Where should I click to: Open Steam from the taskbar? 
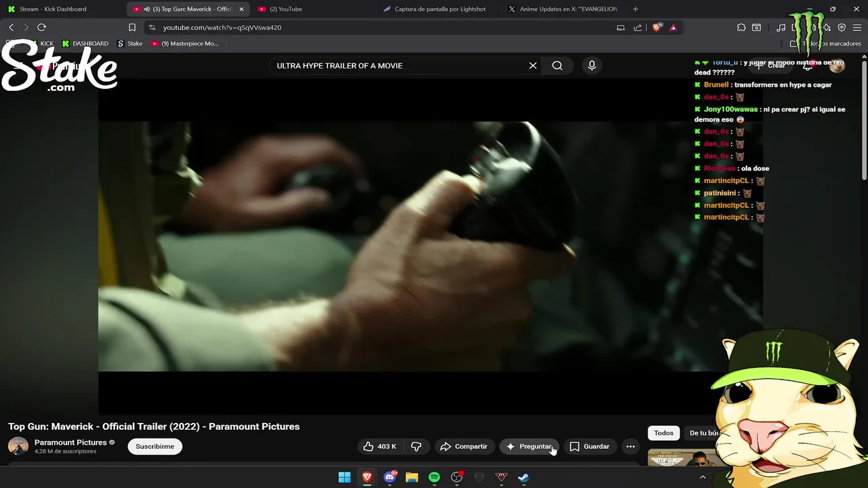524,477
